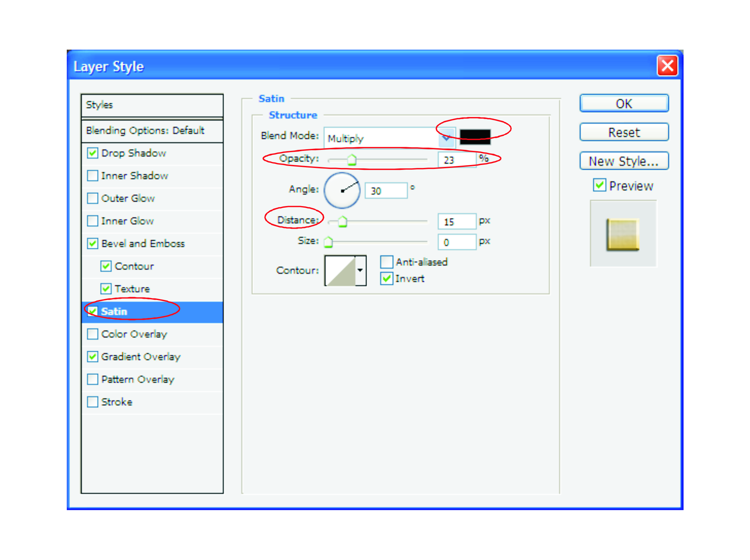Click the OK button
Screen dimensions: 750x560
[x=624, y=103]
